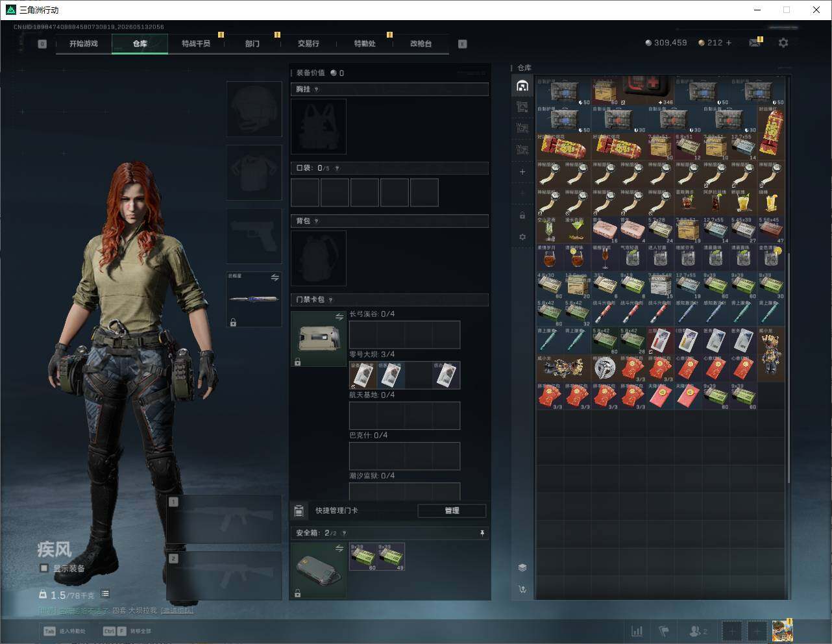The image size is (832, 644).
Task: Switch to third warehouse expansion box icon
Action: (522, 129)
